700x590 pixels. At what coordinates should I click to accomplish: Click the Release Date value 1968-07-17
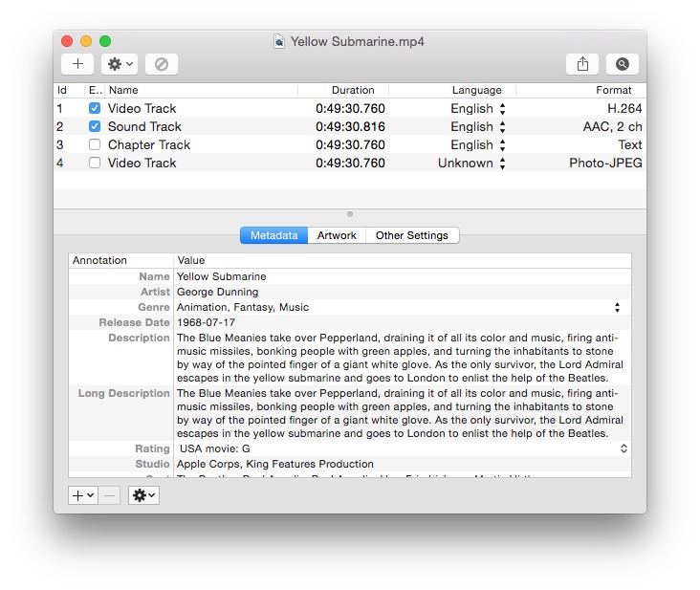206,322
